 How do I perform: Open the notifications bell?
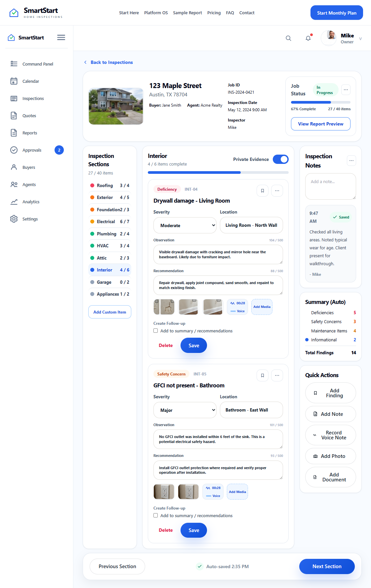click(x=308, y=38)
